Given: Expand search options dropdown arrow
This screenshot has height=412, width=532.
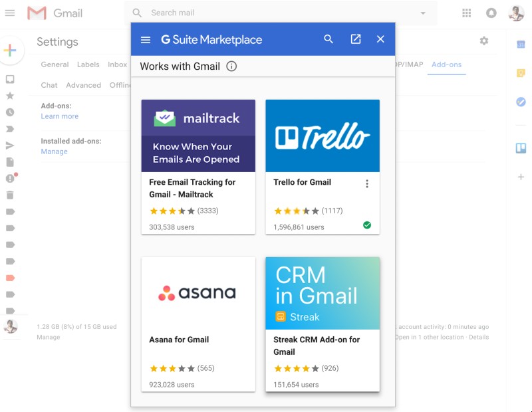Looking at the screenshot, I should (x=423, y=13).
